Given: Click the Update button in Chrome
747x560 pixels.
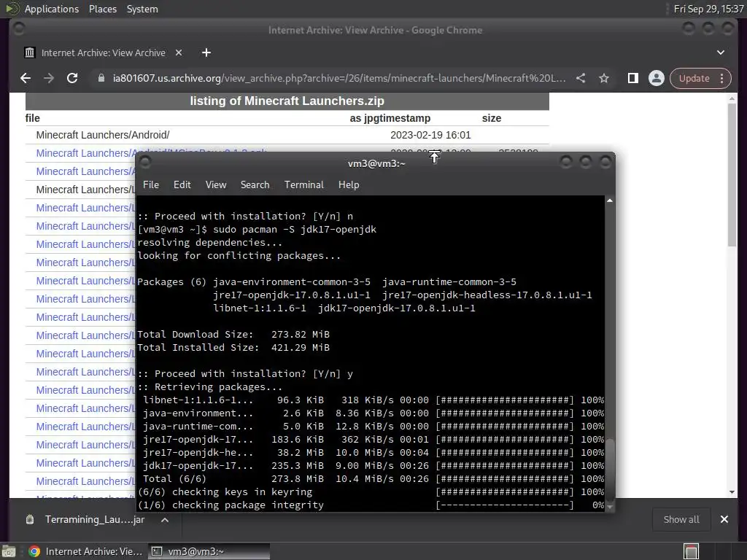Looking at the screenshot, I should [694, 78].
